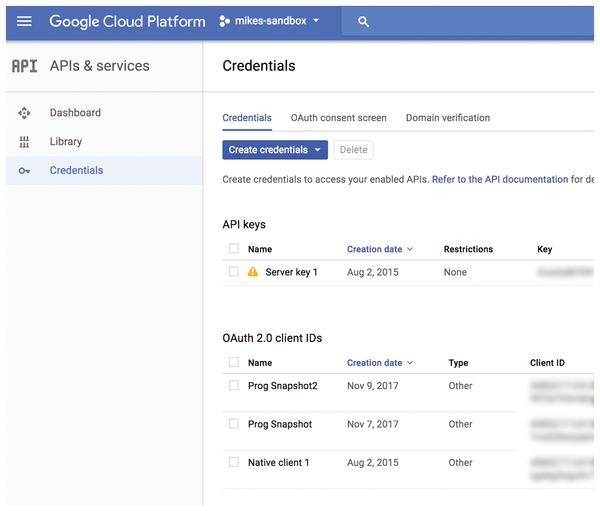This screenshot has width=600, height=511.
Task: Select Credentials in the sidebar
Action: 104,170
